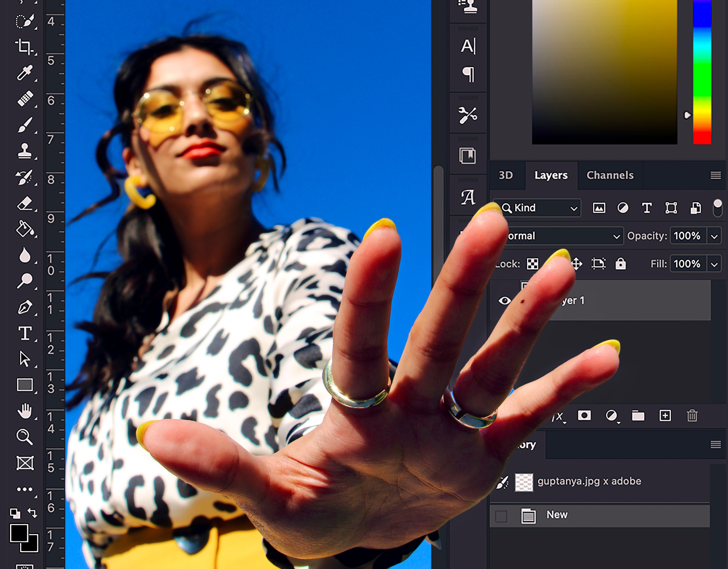Open the History panel flyout menu
The height and width of the screenshot is (569, 728).
tap(716, 444)
